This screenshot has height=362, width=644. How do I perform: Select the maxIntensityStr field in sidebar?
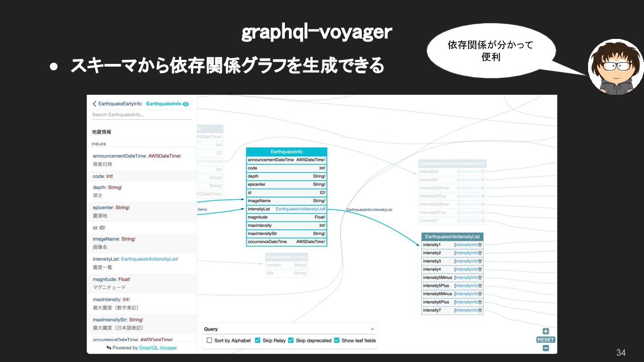click(x=141, y=324)
